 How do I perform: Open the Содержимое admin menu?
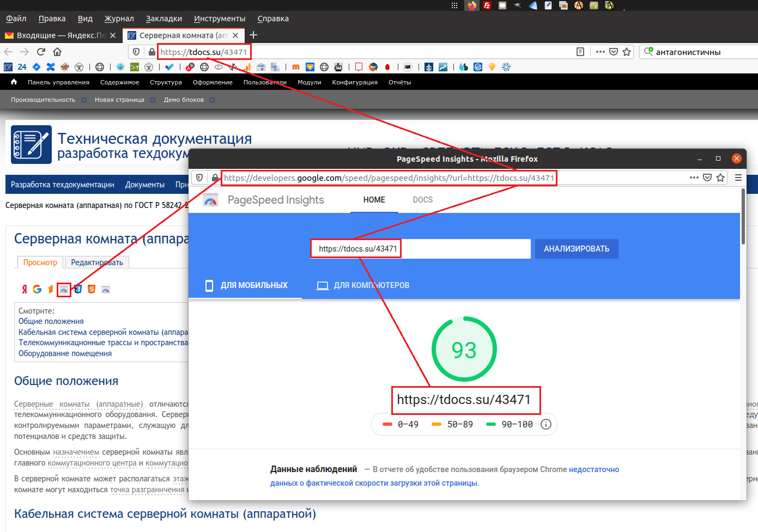[119, 82]
